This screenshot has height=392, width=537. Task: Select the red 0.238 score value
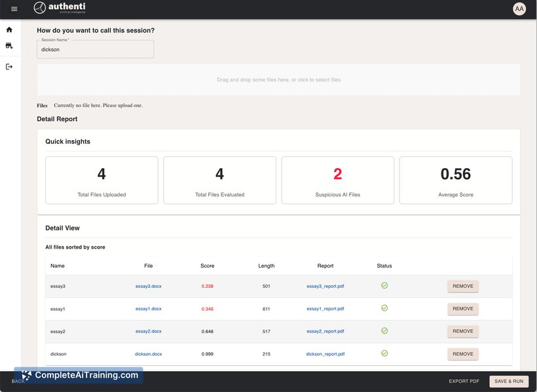[x=207, y=286]
